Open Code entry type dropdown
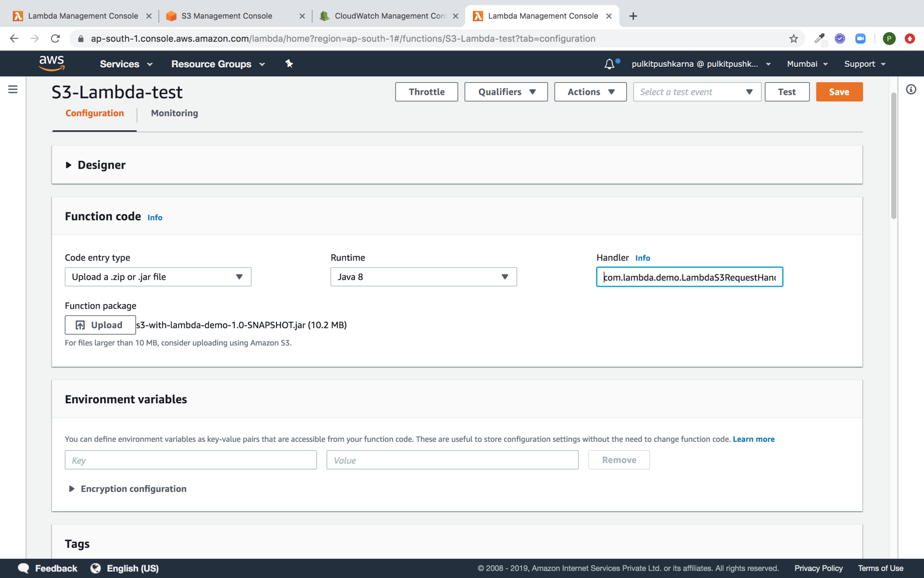The height and width of the screenshot is (578, 924). pos(158,277)
